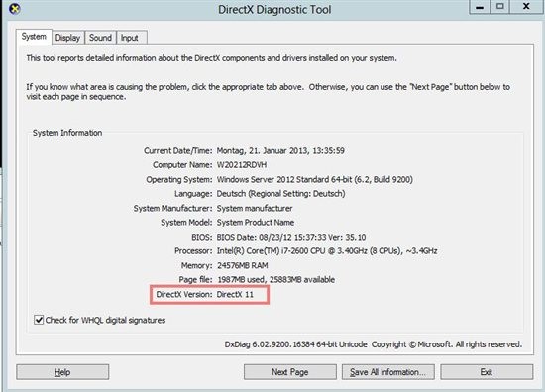Click the 'System Manufacturer:' label
Image resolution: width=545 pixels, height=392 pixels.
[172, 208]
